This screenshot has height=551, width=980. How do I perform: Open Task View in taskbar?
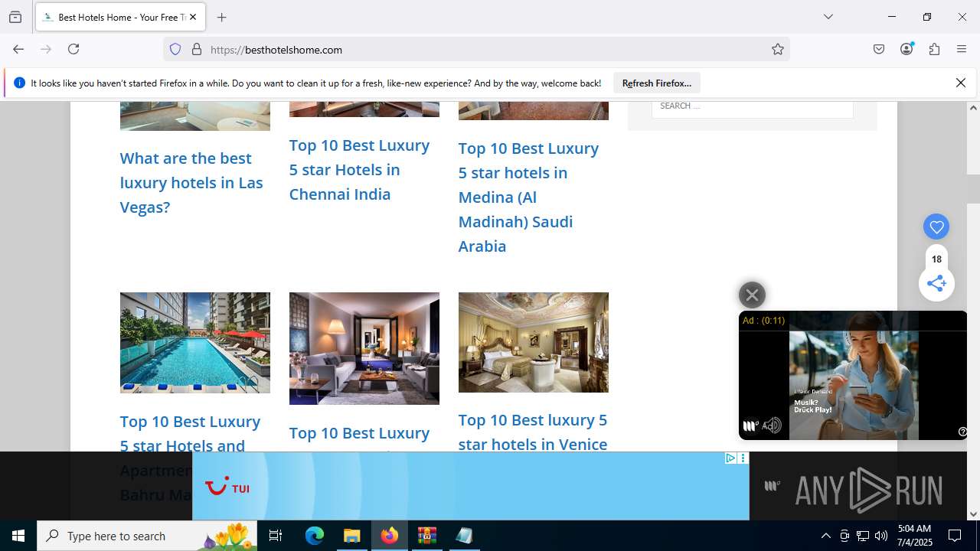pyautogui.click(x=276, y=536)
